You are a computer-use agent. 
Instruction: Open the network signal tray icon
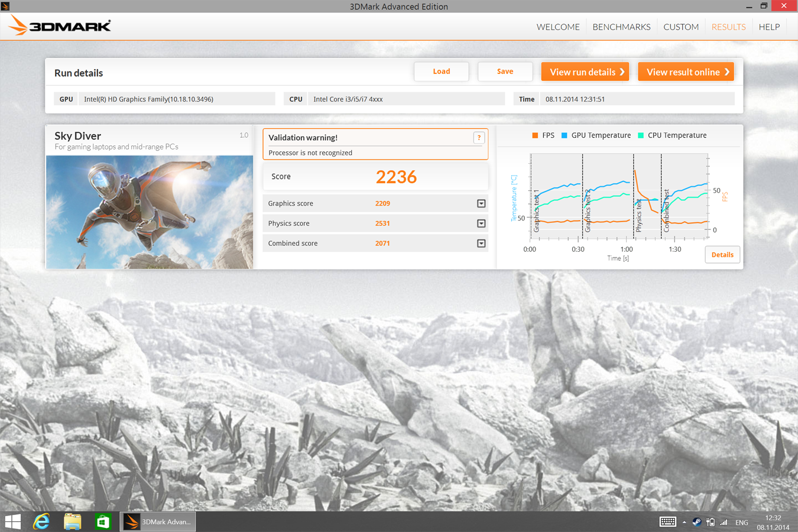coord(724,522)
